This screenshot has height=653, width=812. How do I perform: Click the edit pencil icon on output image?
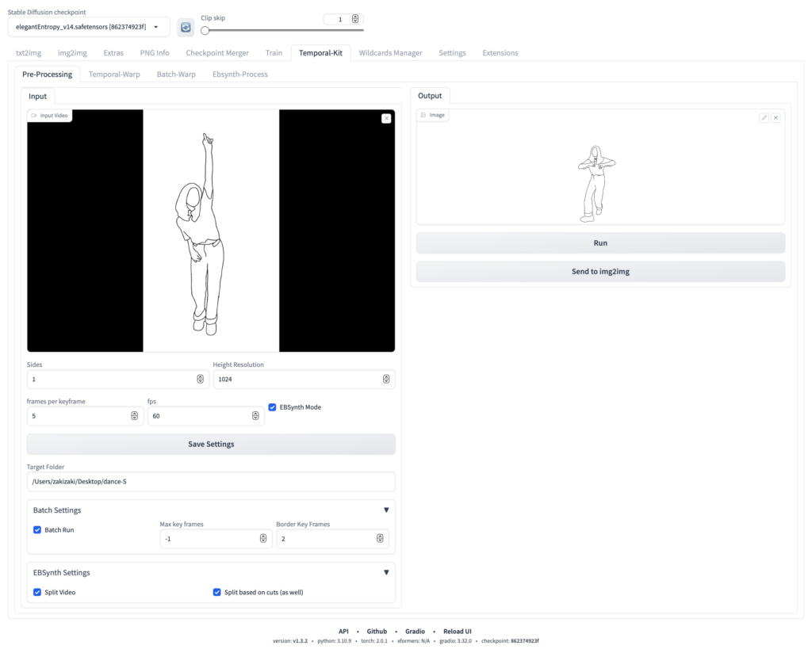click(x=764, y=117)
